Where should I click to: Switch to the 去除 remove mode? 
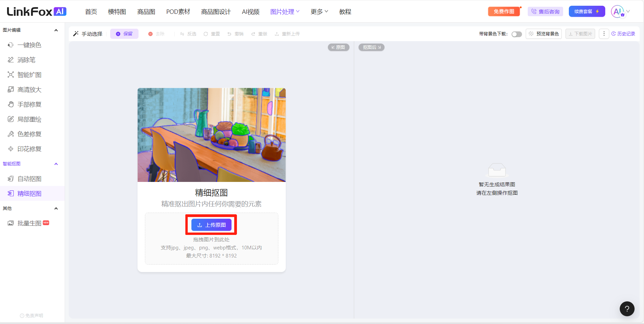tap(156, 34)
